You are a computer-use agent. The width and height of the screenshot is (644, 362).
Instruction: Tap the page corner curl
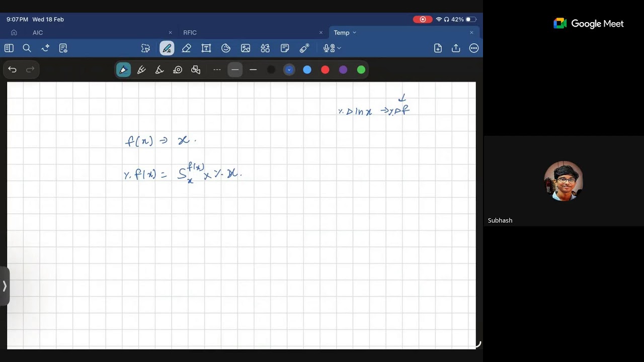coord(477,345)
